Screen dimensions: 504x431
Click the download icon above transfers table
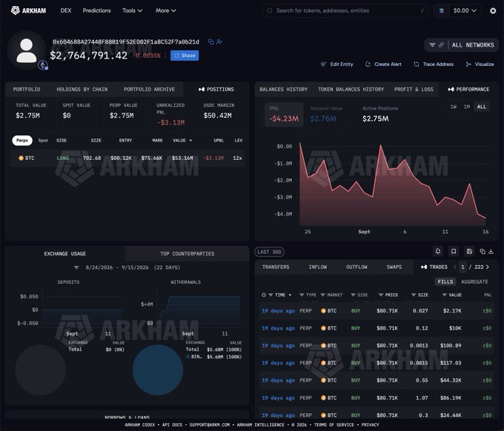pos(491,252)
